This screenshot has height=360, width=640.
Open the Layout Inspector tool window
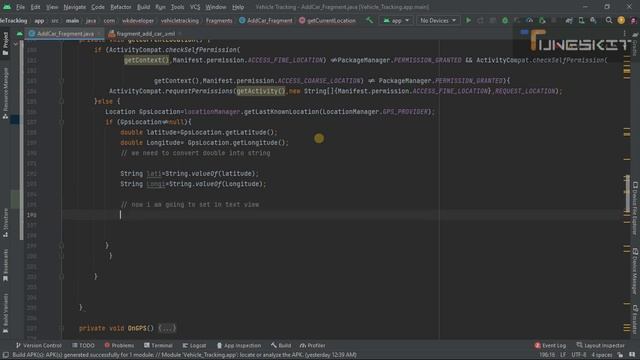pyautogui.click(x=600, y=345)
